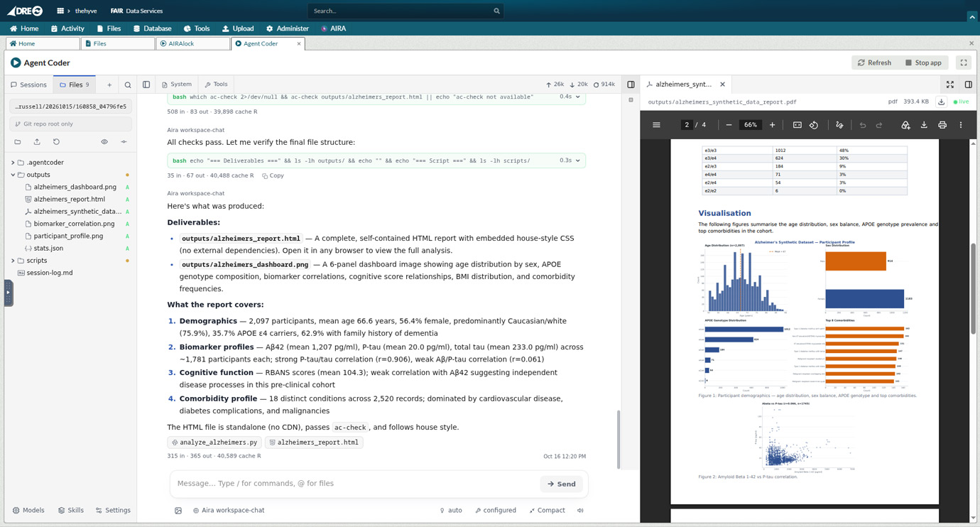Zoom in on the PDF with the plus icon
This screenshot has width=980, height=527.
[773, 125]
